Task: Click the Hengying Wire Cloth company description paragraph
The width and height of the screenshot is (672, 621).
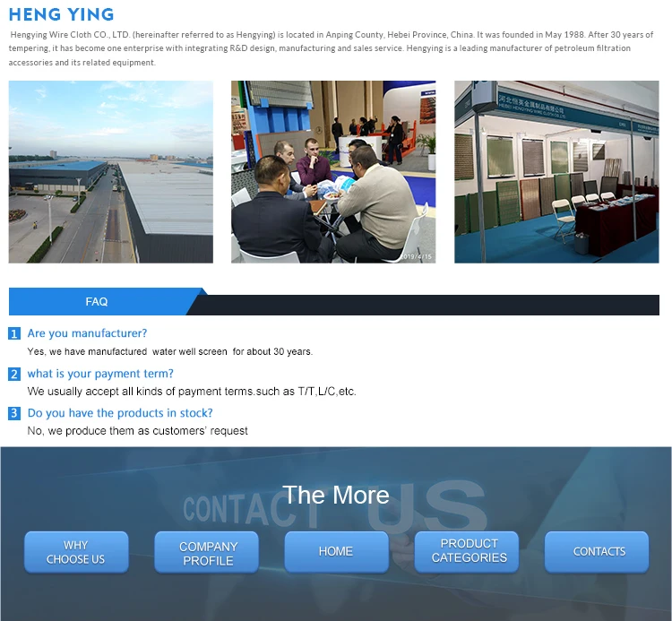Action: click(x=331, y=48)
